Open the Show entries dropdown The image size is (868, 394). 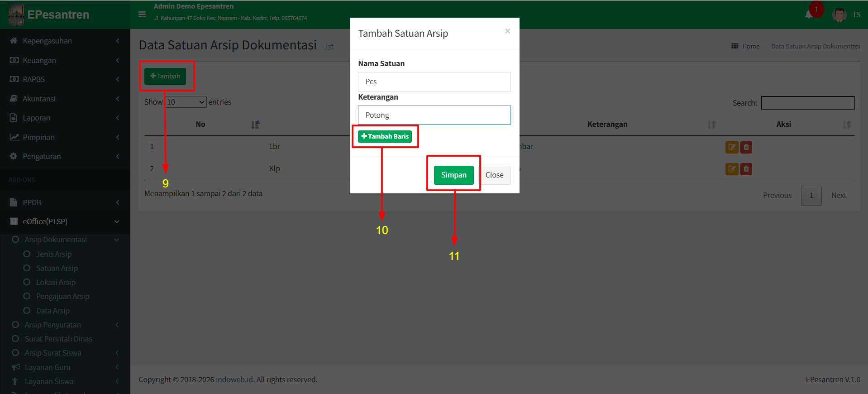click(186, 102)
